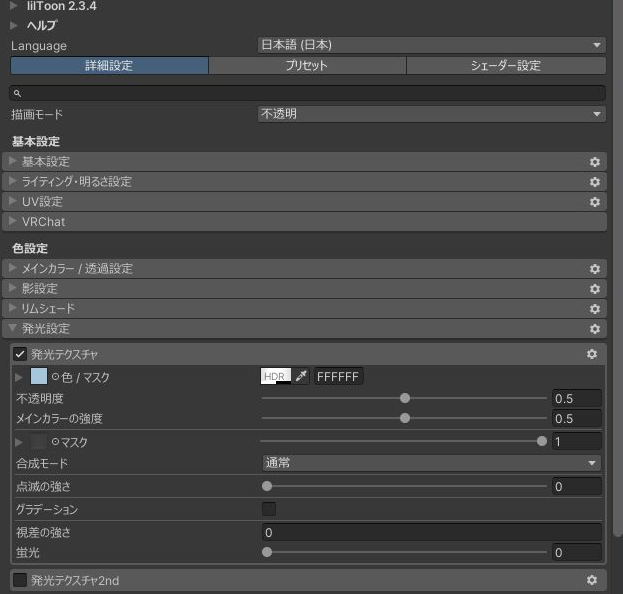Image resolution: width=623 pixels, height=594 pixels.
Task: Adjust the 蛍光 slider handle
Action: 267,552
